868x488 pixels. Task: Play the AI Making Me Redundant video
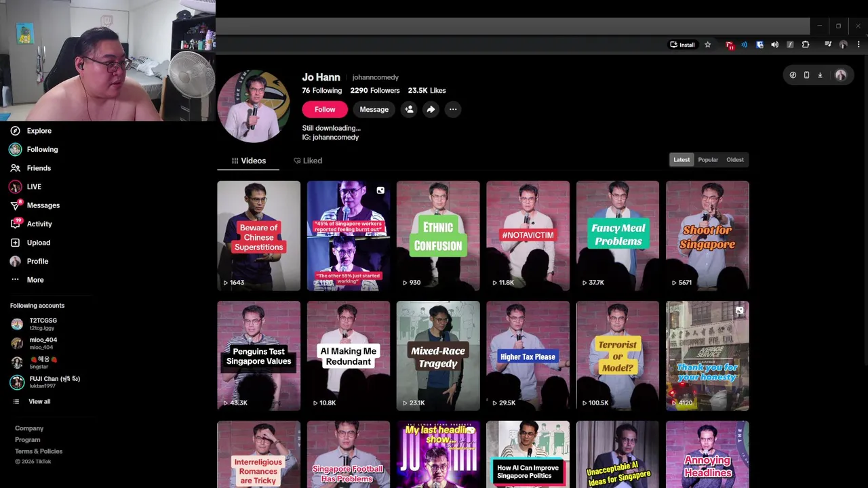[x=349, y=356]
